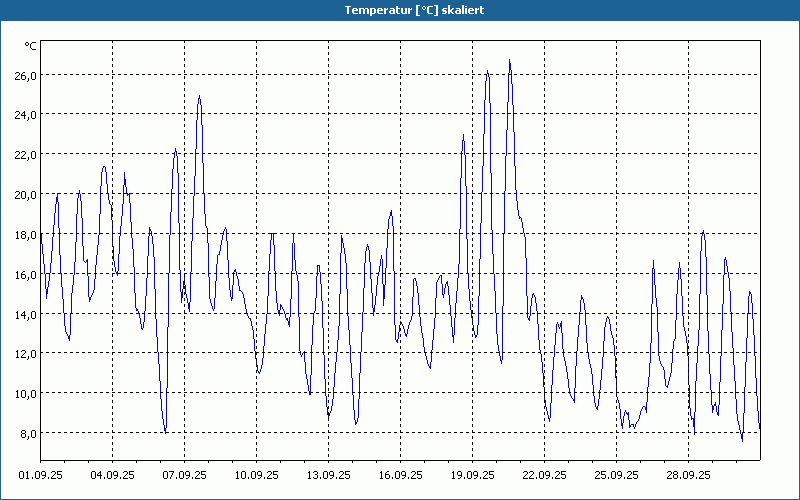Click the 01.09.25 date label
The image size is (800, 500).
(x=41, y=476)
